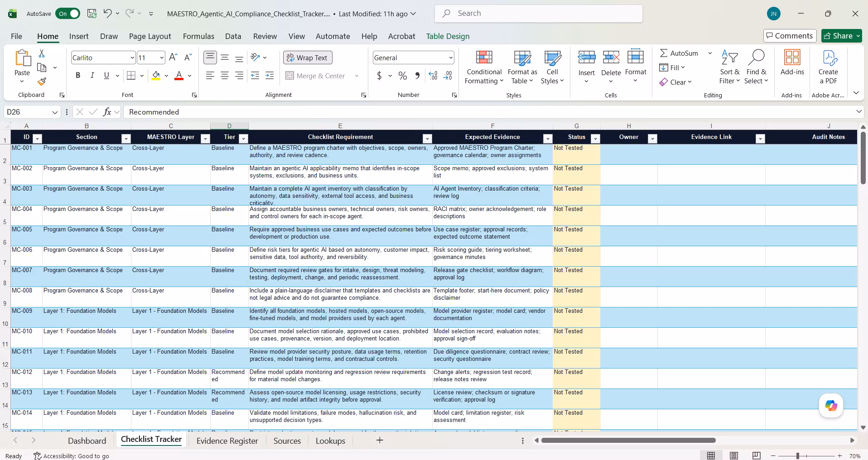868x460 pixels.
Task: Open Conditional Formatting menu
Action: [484, 67]
